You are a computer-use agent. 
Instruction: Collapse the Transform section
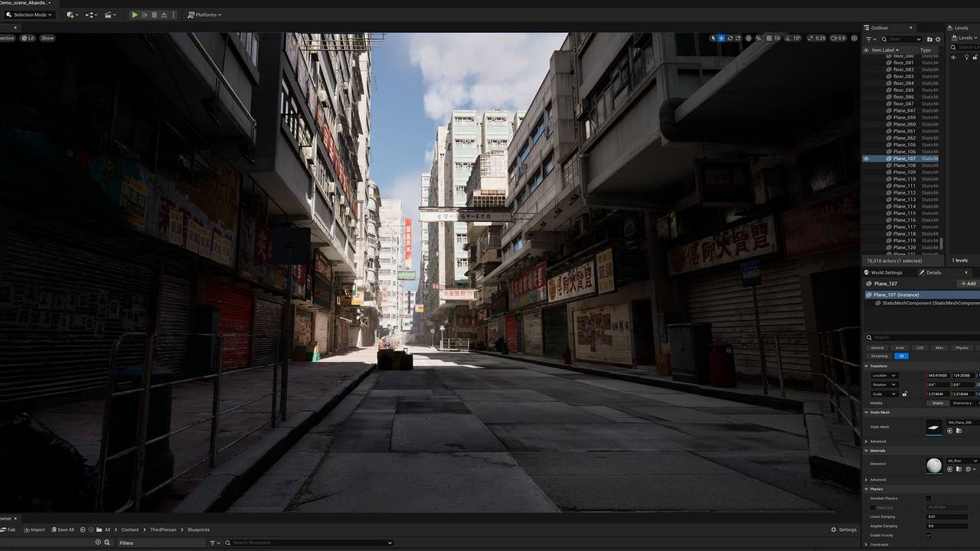[878, 366]
